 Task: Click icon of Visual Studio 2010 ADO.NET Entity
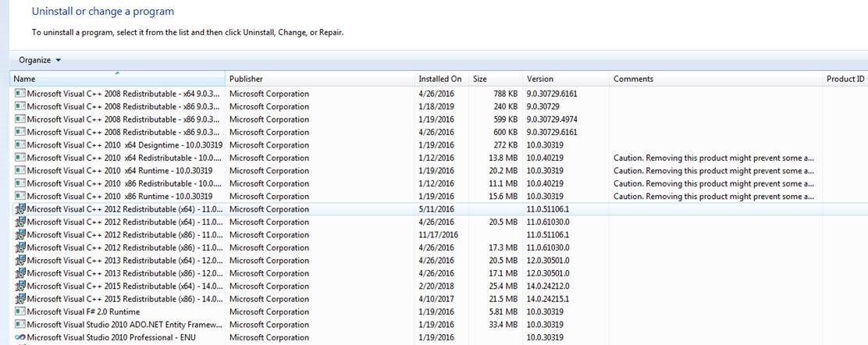(x=20, y=325)
